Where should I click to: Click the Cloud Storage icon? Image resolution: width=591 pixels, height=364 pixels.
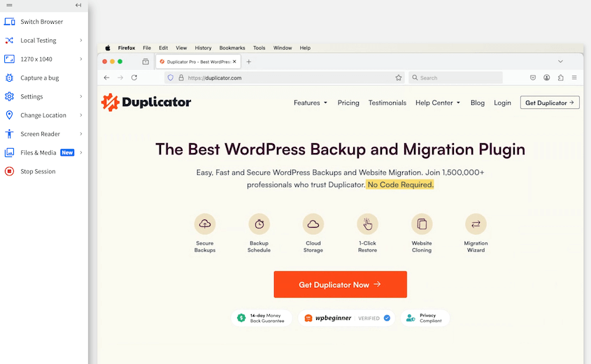313,224
